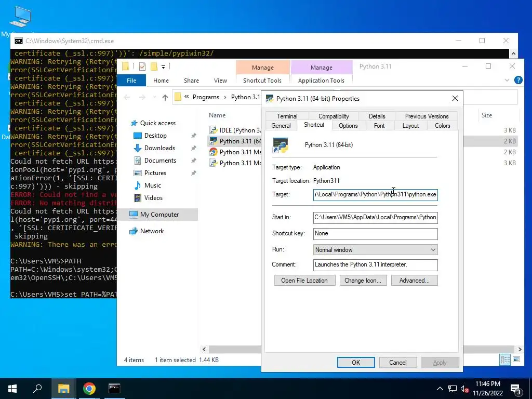The image size is (532, 399).
Task: Select Network in the navigation pane
Action: tap(152, 231)
